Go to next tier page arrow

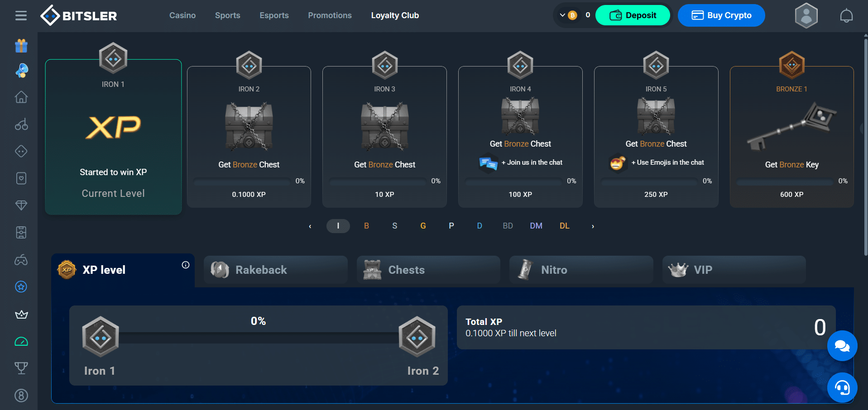[593, 226]
